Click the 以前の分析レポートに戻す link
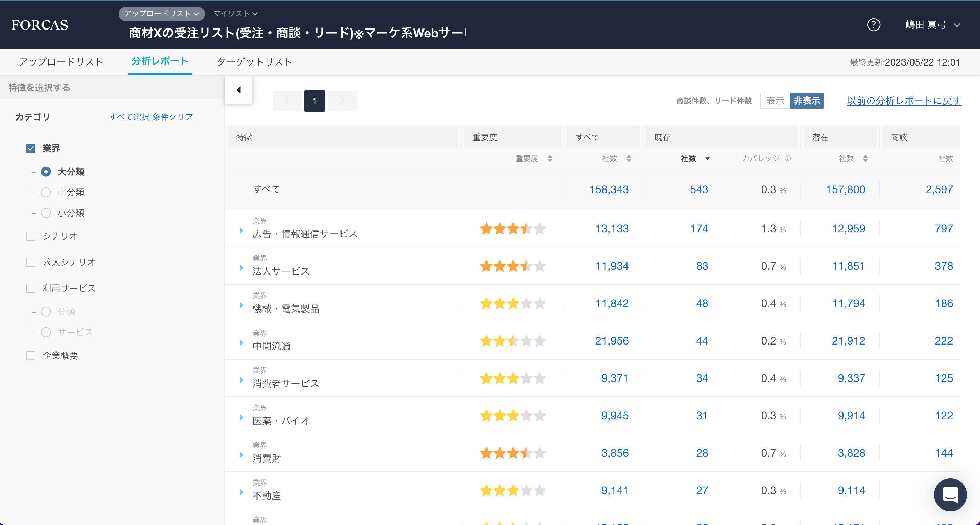 point(904,101)
